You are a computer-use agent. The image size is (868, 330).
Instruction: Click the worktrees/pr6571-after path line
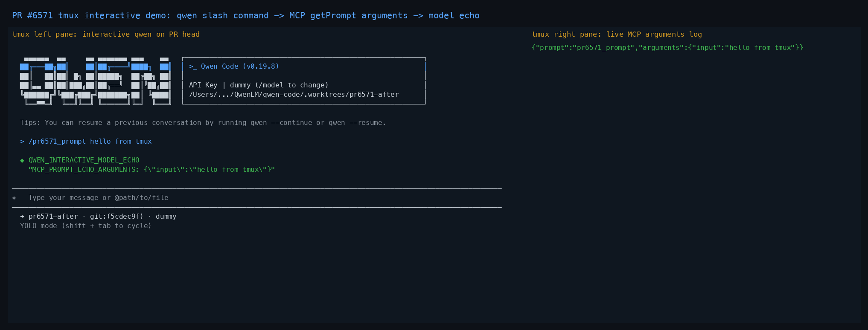coord(294,95)
